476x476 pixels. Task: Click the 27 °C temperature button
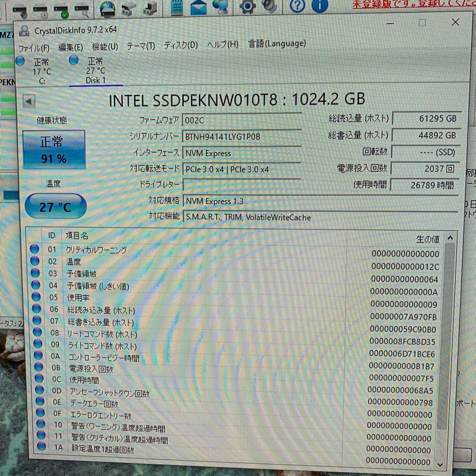point(56,206)
